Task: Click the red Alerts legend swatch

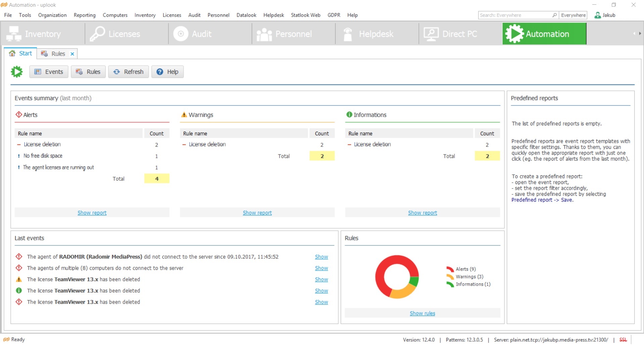Action: pyautogui.click(x=450, y=269)
